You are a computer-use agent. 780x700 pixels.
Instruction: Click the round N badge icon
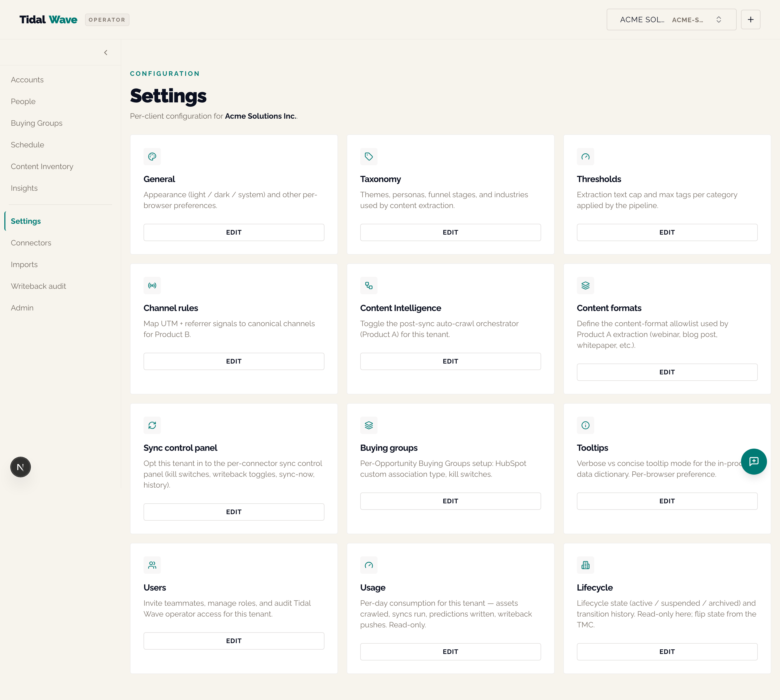click(x=20, y=467)
